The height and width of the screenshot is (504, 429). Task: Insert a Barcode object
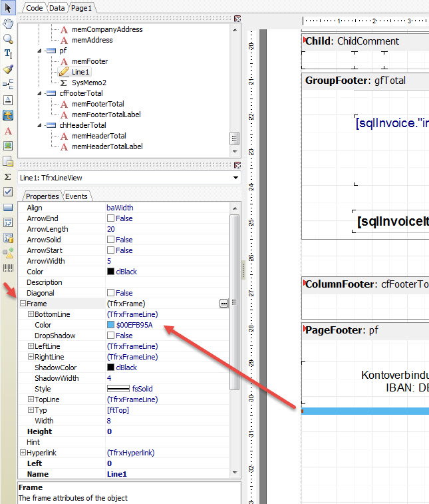tap(8, 268)
